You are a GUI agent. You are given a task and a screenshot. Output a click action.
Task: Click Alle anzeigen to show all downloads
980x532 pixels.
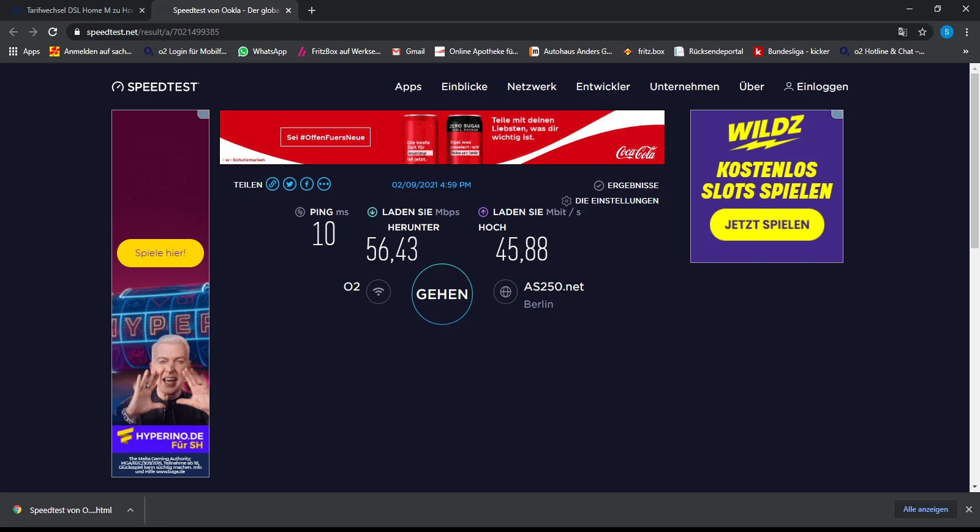pos(925,509)
